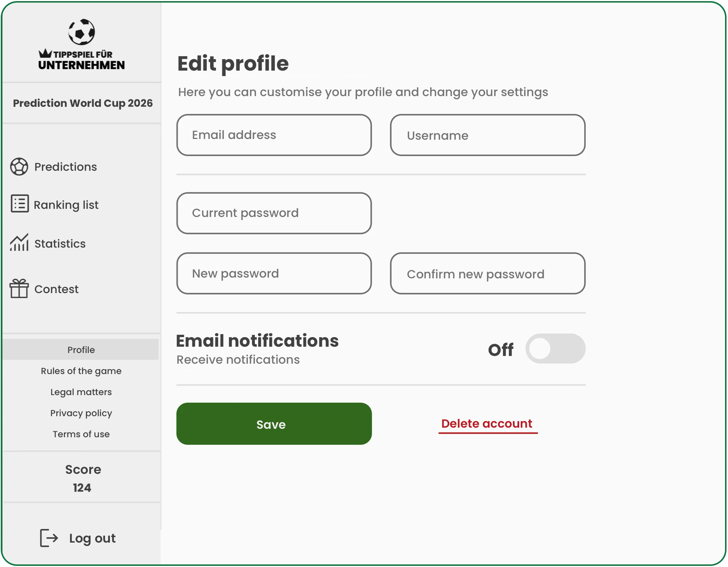
Task: Open the Profile menu item
Action: pos(81,350)
